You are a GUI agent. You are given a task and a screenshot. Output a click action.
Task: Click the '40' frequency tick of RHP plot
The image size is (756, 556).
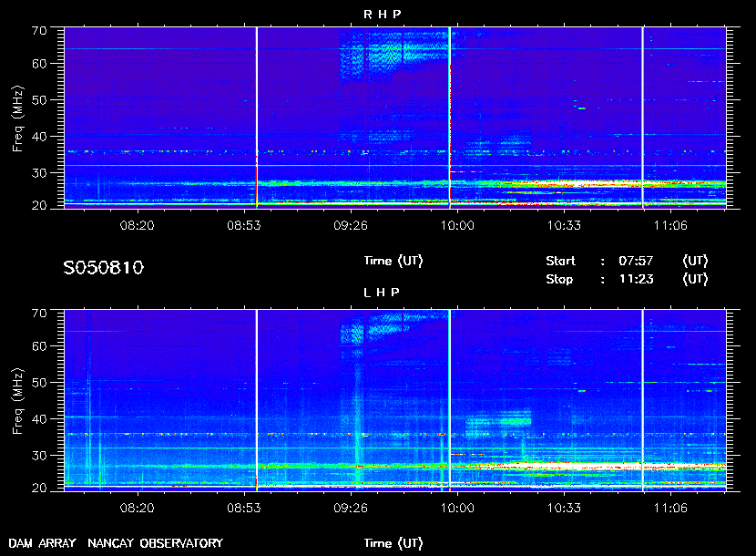click(x=39, y=136)
